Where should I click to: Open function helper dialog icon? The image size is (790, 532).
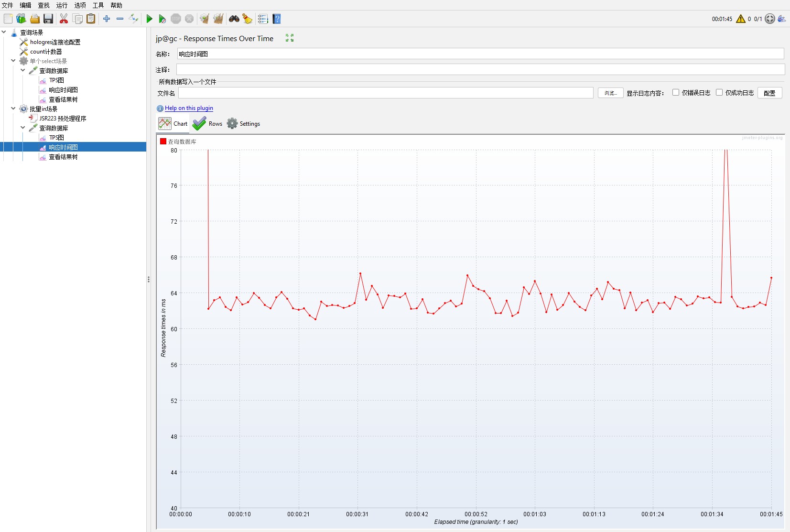tap(263, 19)
